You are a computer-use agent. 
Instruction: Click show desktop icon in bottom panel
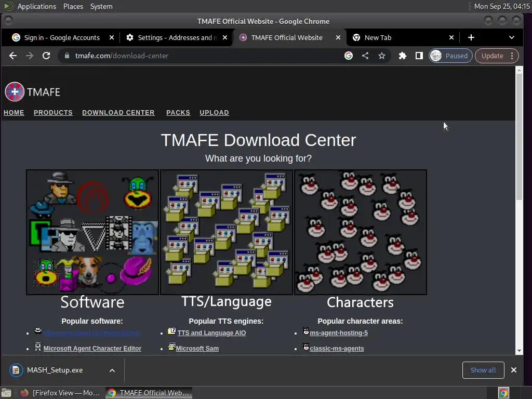[6, 393]
